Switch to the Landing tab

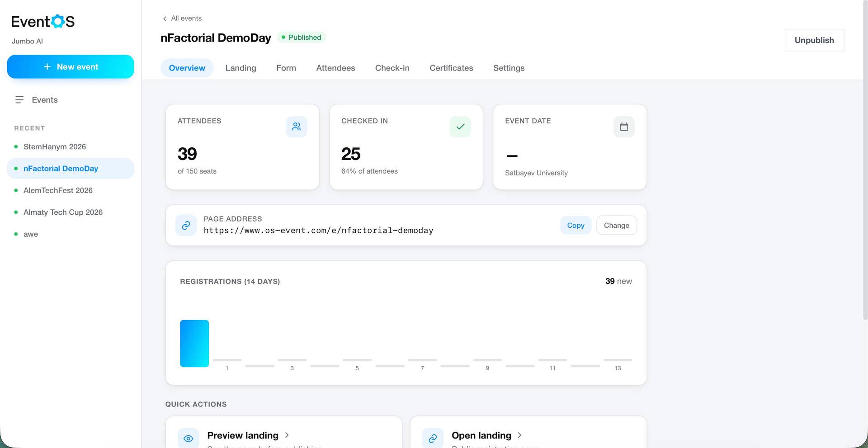[241, 68]
